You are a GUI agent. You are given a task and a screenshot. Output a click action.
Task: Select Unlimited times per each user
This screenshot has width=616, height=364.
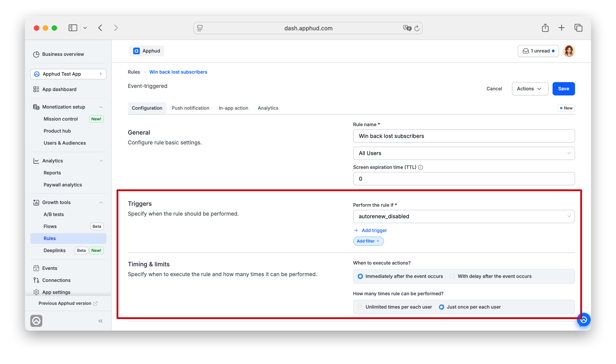click(x=360, y=307)
